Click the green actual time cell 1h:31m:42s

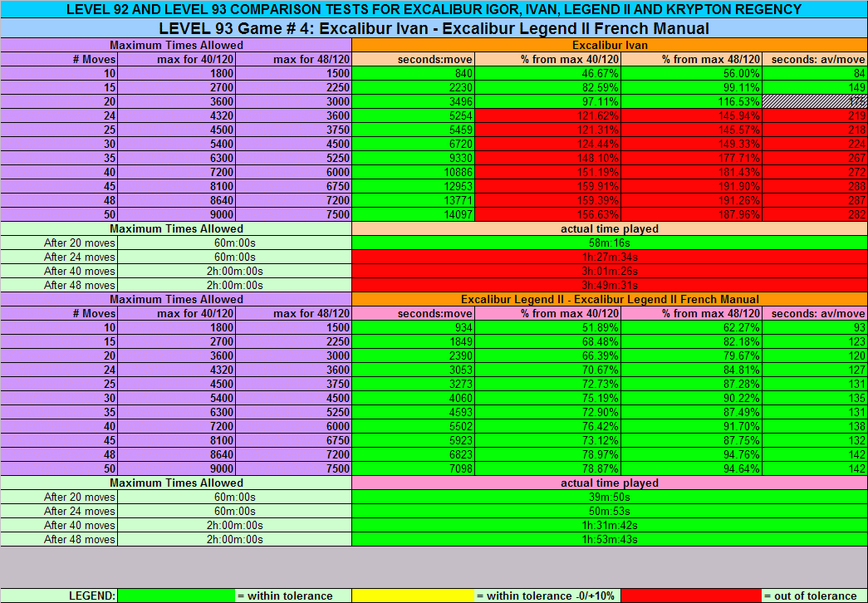pyautogui.click(x=610, y=525)
